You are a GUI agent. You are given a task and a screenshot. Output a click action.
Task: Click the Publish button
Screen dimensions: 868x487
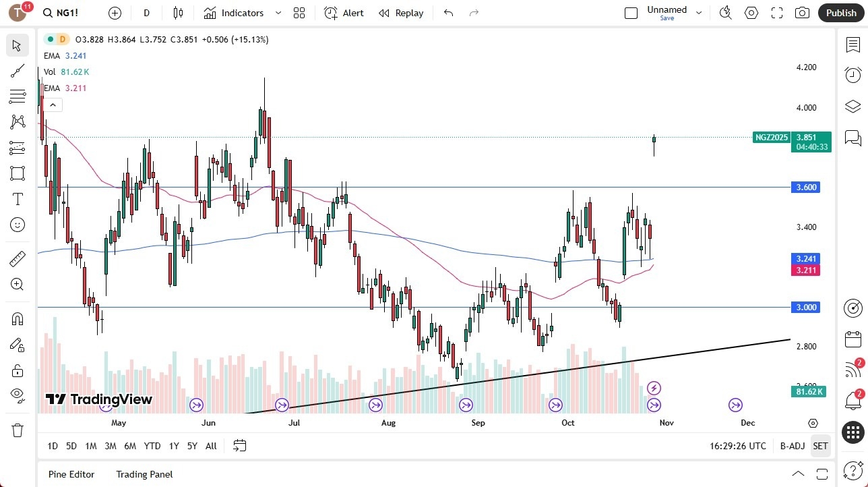[841, 13]
